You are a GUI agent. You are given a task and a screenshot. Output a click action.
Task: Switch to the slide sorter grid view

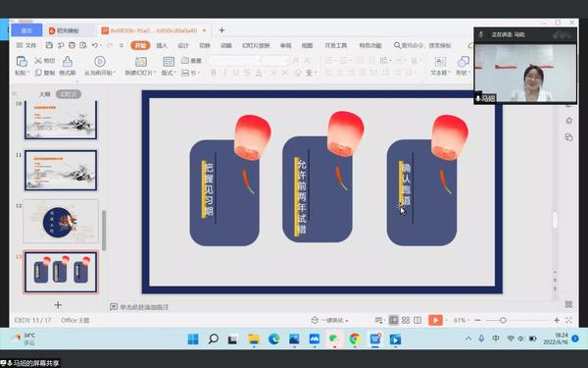[x=406, y=320]
